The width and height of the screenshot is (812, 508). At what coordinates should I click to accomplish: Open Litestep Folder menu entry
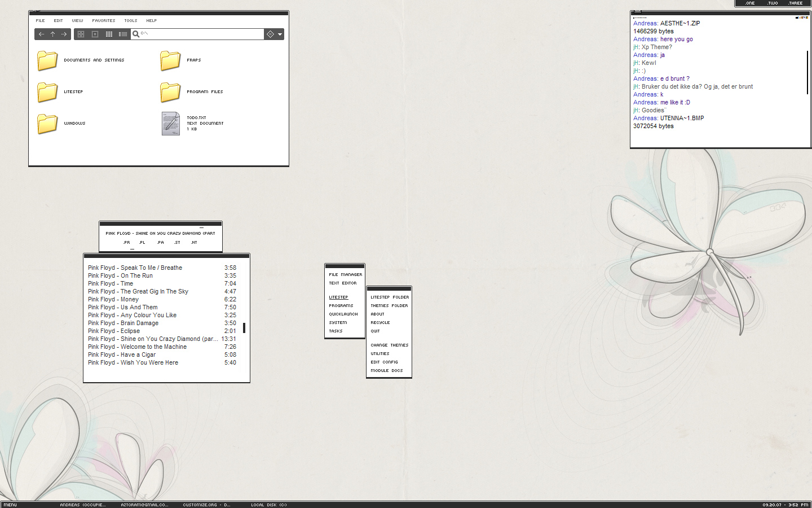(x=389, y=297)
